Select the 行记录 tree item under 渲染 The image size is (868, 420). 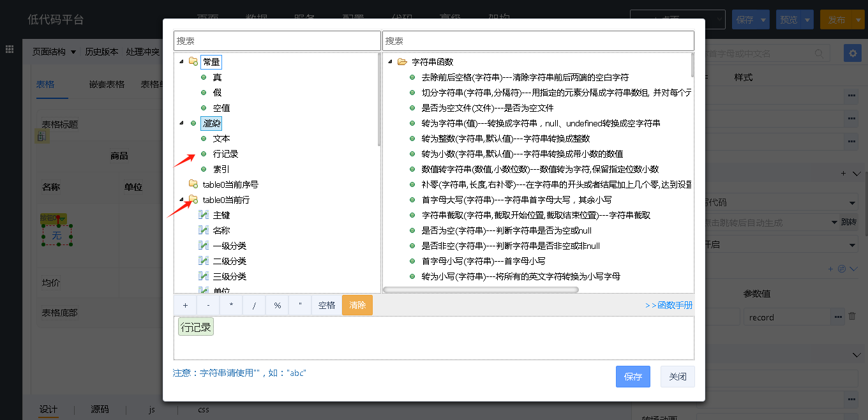(225, 154)
